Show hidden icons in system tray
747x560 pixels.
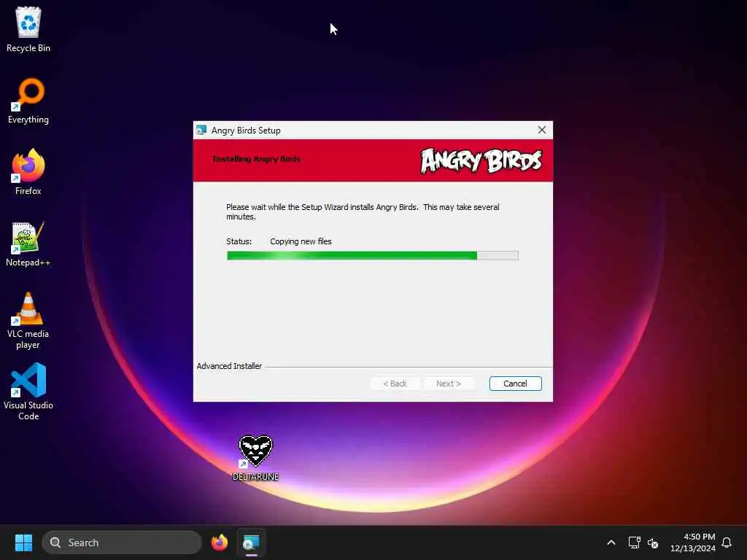(611, 542)
